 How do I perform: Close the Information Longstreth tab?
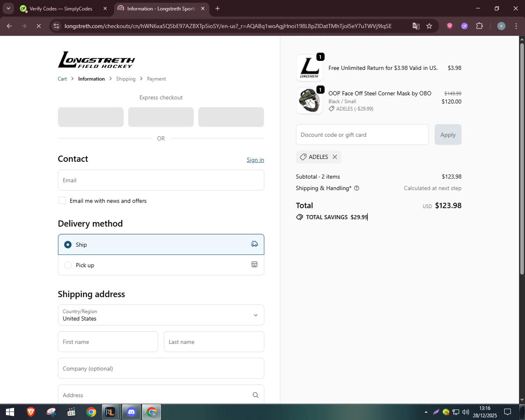tap(203, 8)
